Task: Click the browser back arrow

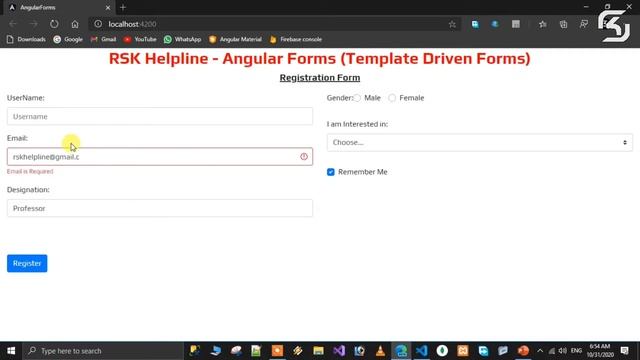Action: [13, 24]
